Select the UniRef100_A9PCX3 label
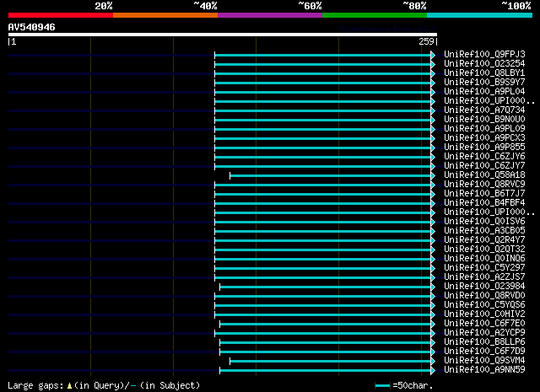The image size is (540, 392). click(484, 138)
